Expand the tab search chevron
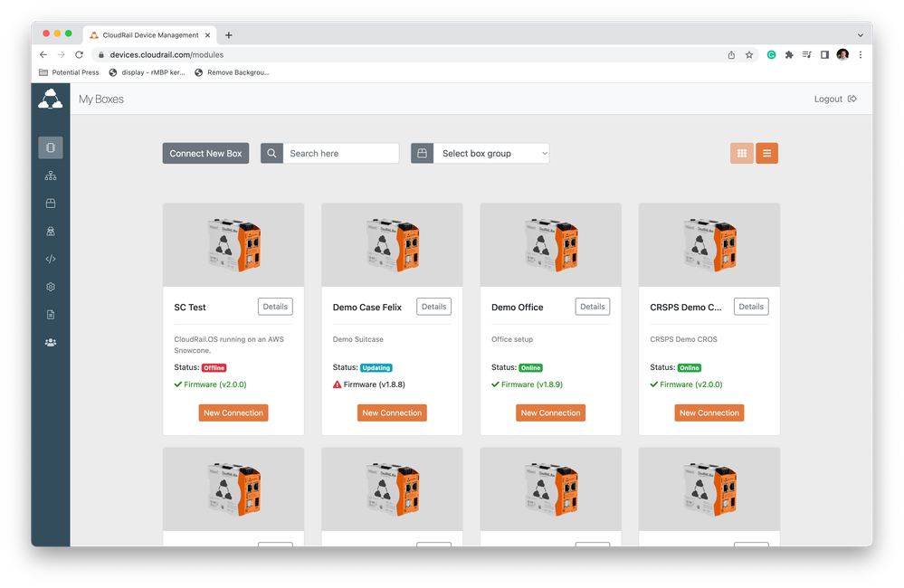The image size is (904, 588). point(861,35)
